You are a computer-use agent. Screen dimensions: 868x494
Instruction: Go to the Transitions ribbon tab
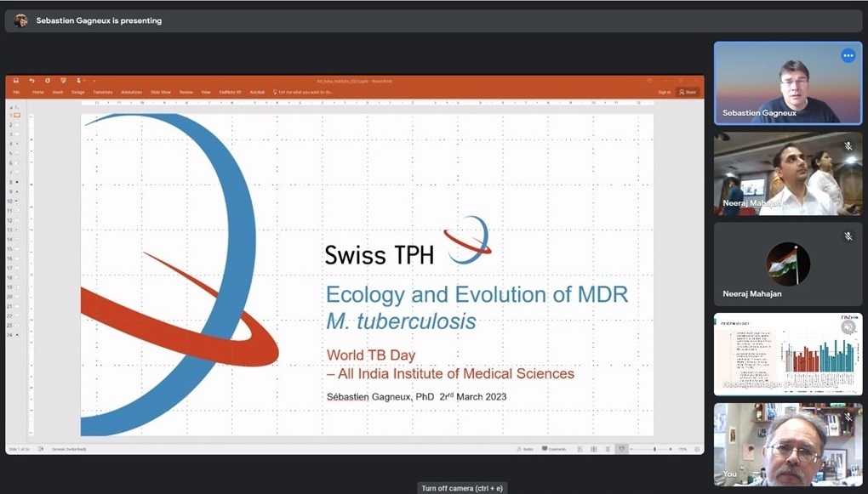(x=103, y=93)
